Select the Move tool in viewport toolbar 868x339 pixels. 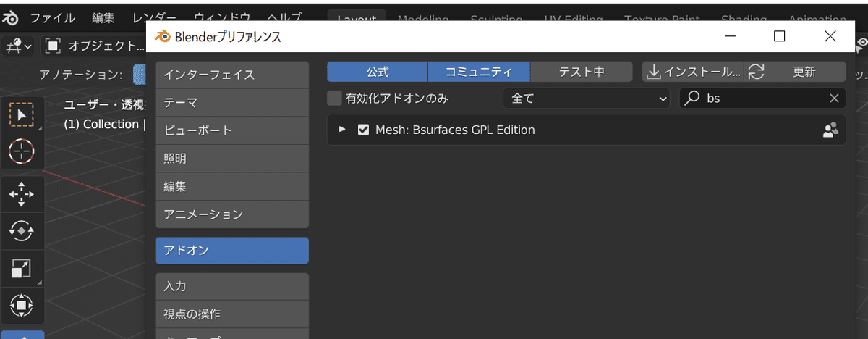(22, 194)
